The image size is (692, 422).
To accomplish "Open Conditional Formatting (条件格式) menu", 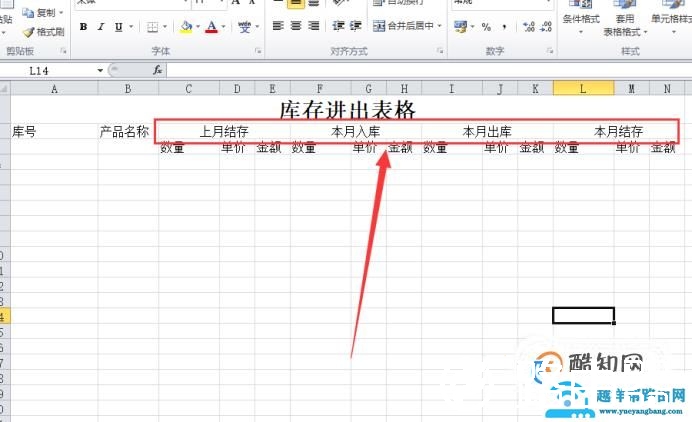I will point(581,18).
